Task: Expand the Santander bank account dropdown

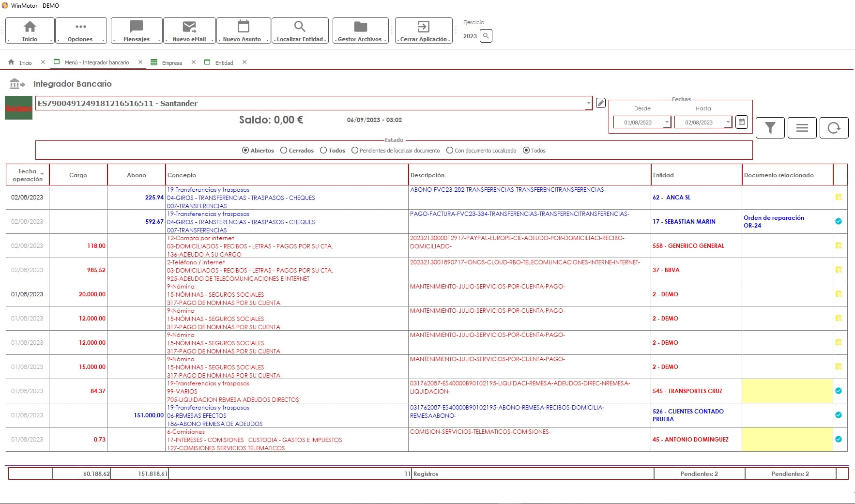Action: (x=588, y=103)
